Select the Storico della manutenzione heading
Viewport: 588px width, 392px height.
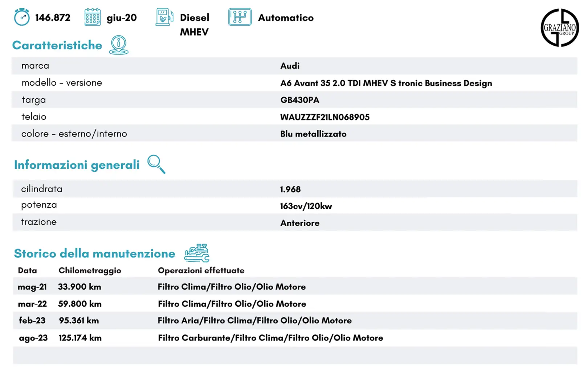[x=94, y=253]
